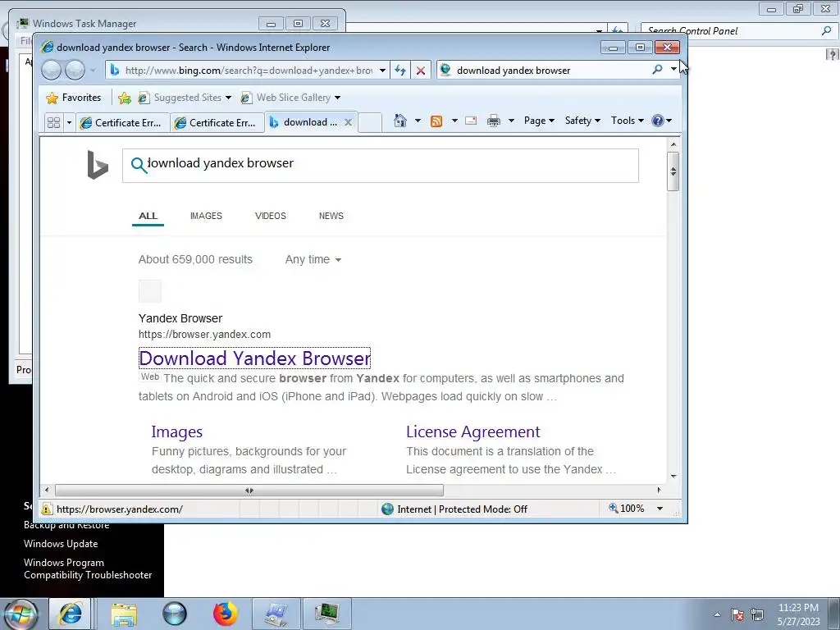The image size is (840, 630).
Task: Click Action Center flag tray icon
Action: 737,614
